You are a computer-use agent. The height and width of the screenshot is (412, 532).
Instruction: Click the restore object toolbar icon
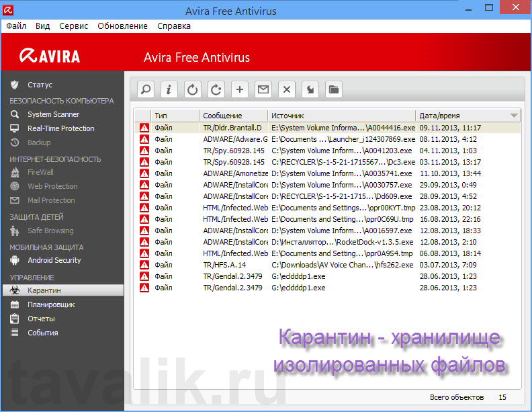(192, 89)
